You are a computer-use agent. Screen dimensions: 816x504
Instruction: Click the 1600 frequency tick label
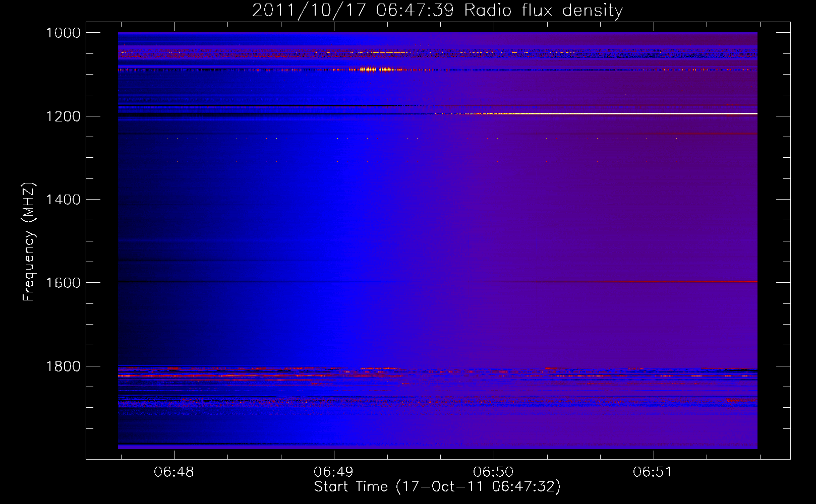pyautogui.click(x=63, y=283)
